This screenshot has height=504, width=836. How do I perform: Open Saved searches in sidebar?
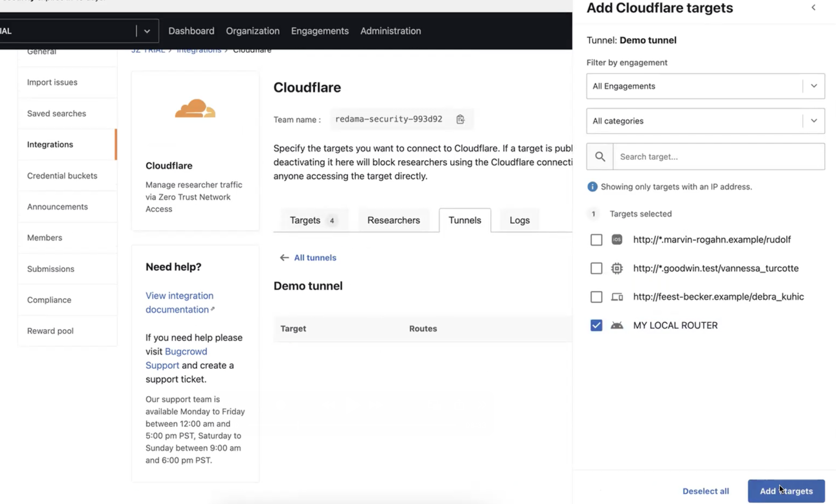tap(67, 114)
